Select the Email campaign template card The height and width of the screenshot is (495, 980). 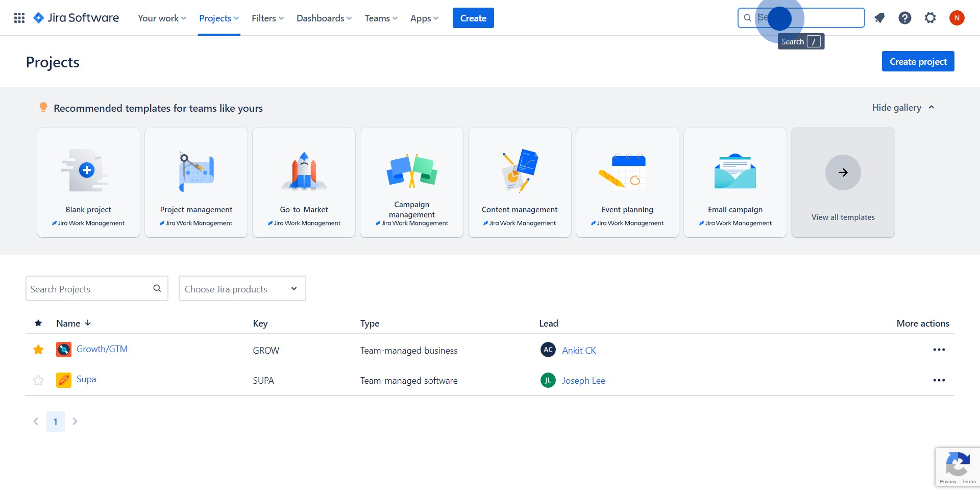(x=735, y=182)
